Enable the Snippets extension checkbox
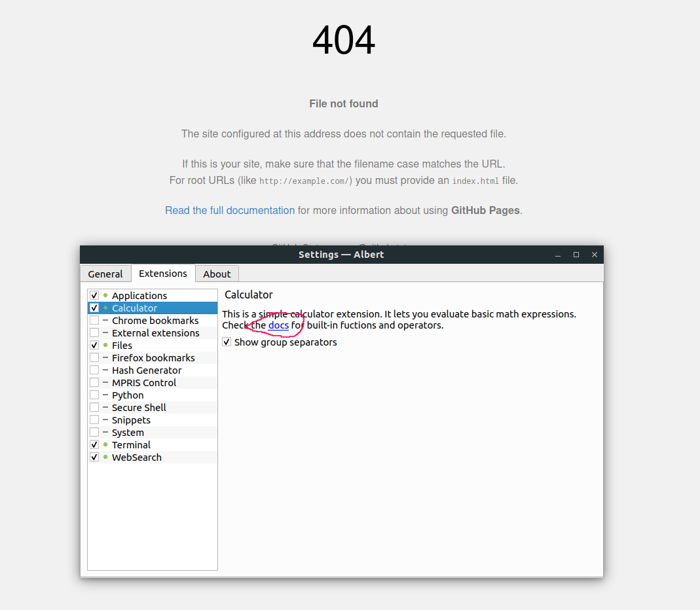700x610 pixels. click(x=94, y=420)
